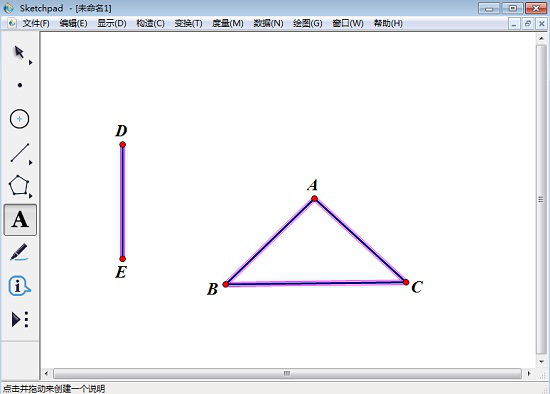Screen dimensions: 550x394
Task: Select the Arrow selection tool
Action: 19,52
